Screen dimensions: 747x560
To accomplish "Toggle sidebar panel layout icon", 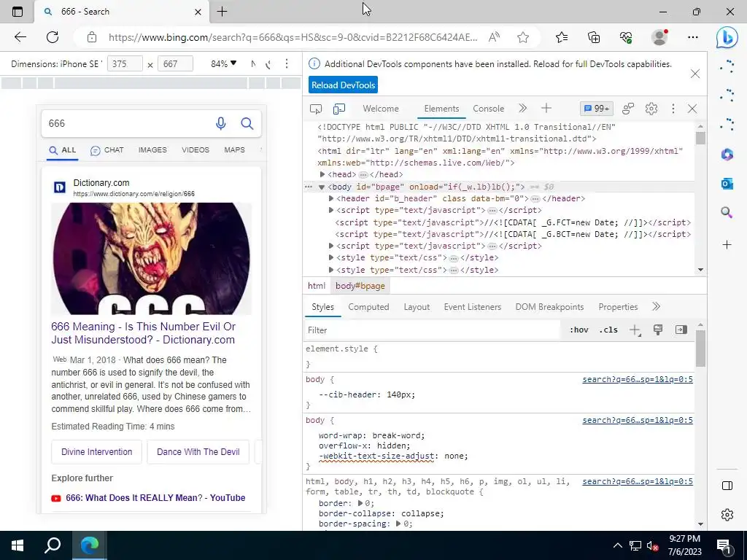I will [x=727, y=486].
